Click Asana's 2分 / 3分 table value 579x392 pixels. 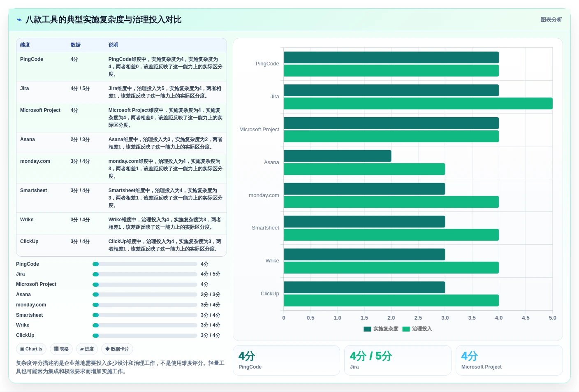point(80,139)
